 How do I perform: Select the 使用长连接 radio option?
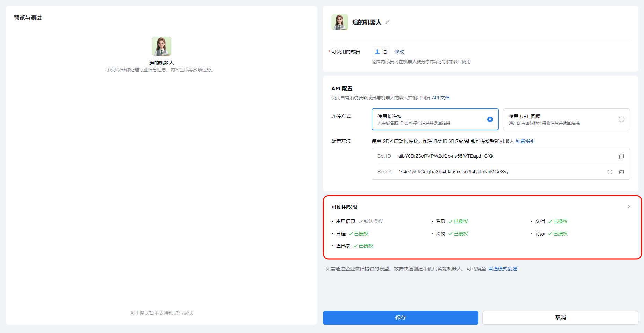(x=435, y=119)
